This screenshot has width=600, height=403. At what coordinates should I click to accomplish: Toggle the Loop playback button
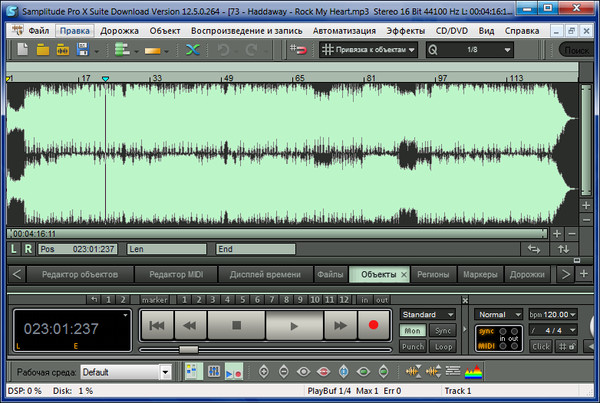click(x=443, y=346)
